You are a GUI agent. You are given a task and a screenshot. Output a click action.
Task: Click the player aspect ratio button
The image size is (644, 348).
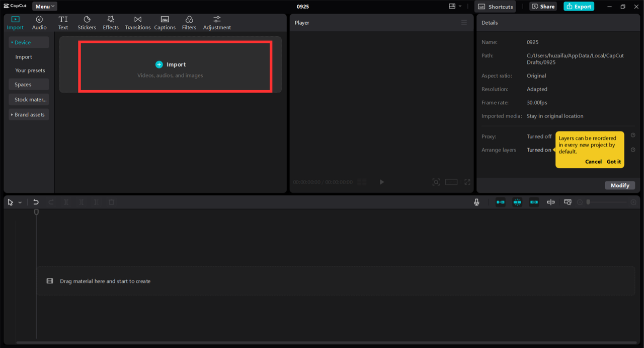451,182
